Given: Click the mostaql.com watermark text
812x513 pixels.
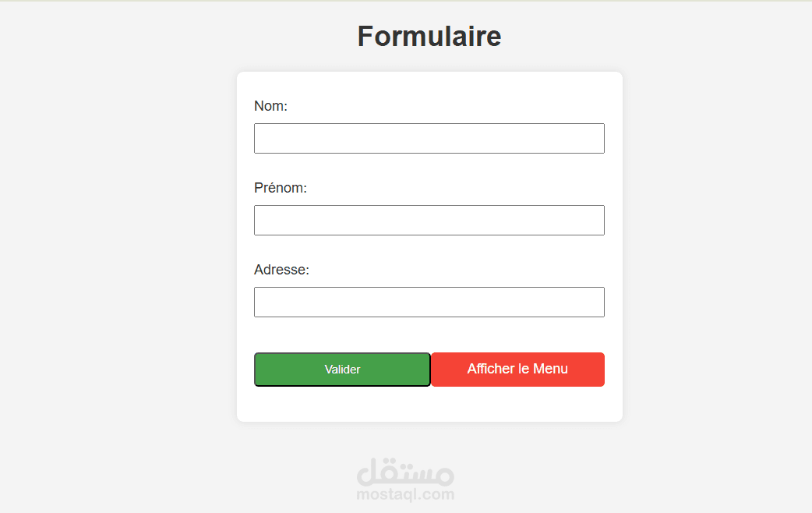Looking at the screenshot, I should tap(405, 494).
